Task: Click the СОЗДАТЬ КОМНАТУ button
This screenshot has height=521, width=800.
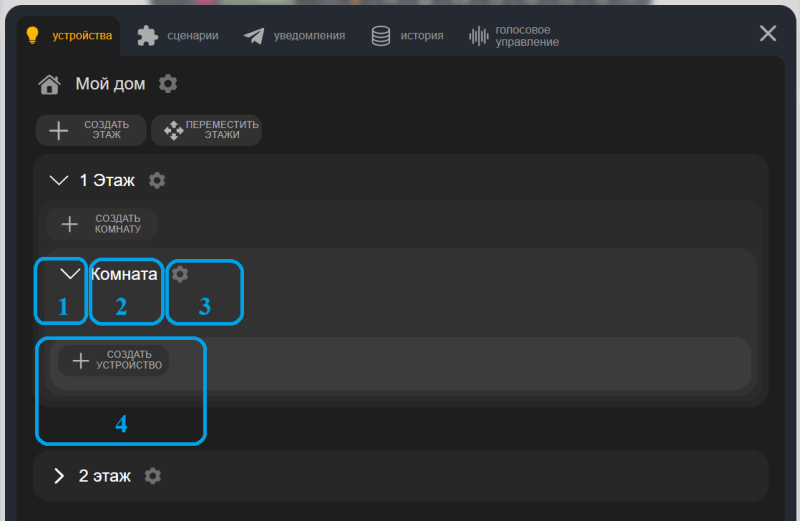Action: [x=102, y=224]
